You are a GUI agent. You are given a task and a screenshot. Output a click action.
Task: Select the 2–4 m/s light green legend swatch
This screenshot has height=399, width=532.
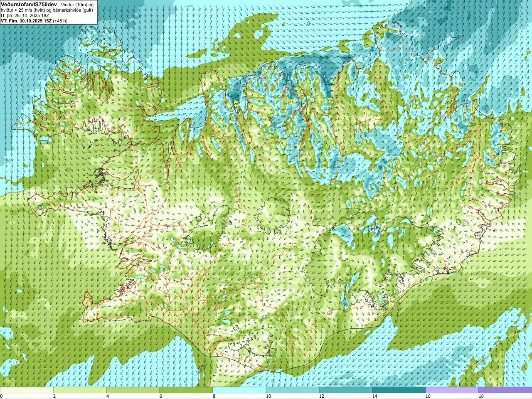click(80, 390)
